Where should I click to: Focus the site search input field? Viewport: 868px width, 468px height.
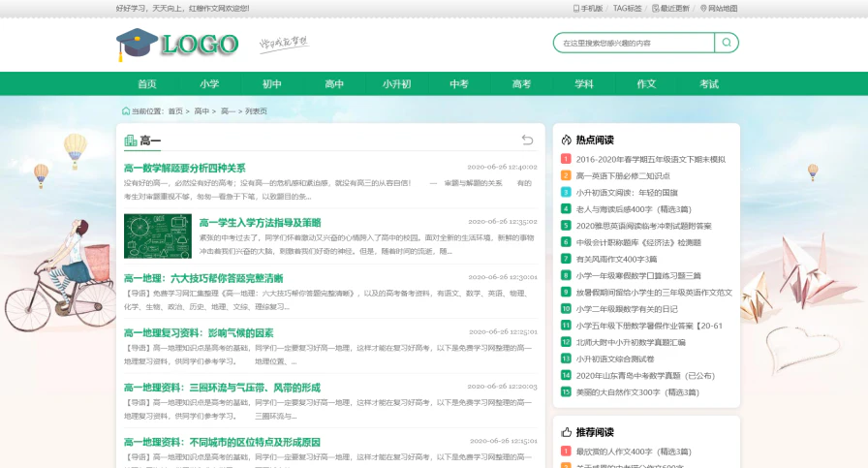pyautogui.click(x=634, y=43)
